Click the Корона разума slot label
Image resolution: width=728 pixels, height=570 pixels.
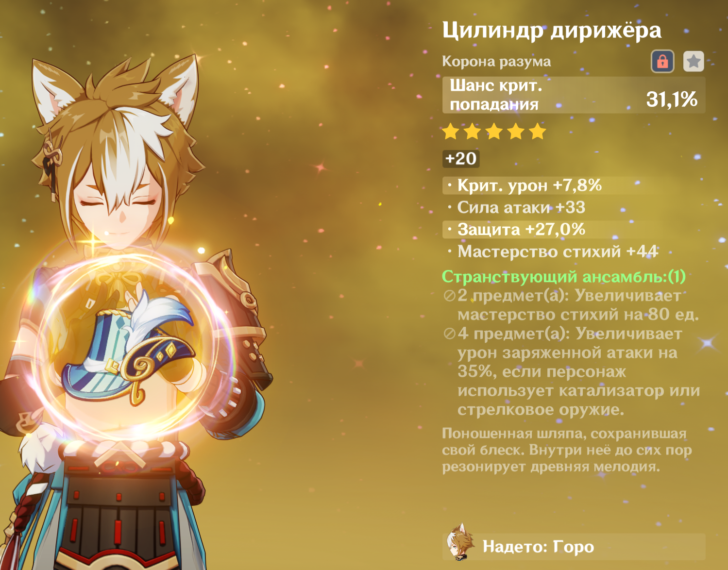(496, 62)
